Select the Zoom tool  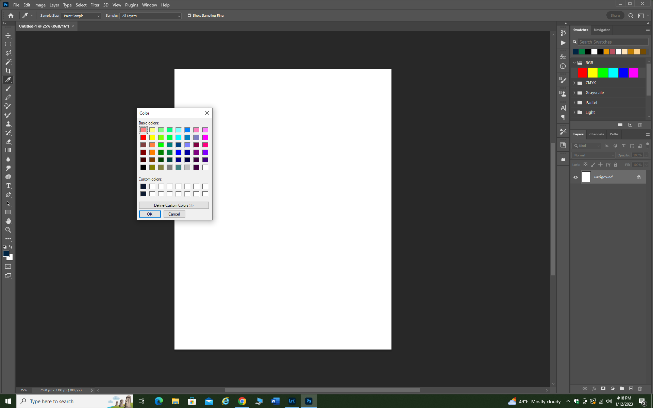point(8,230)
